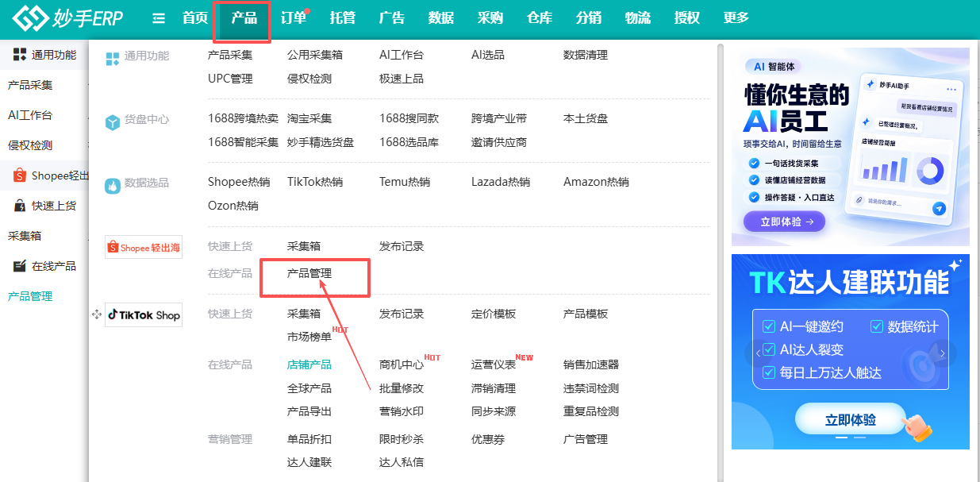The width and height of the screenshot is (980, 482).
Task: Open the 物流 top menu
Action: click(x=638, y=18)
